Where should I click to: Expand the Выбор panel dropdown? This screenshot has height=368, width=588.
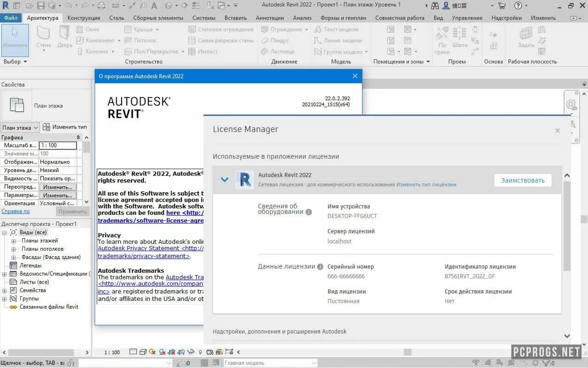point(25,62)
